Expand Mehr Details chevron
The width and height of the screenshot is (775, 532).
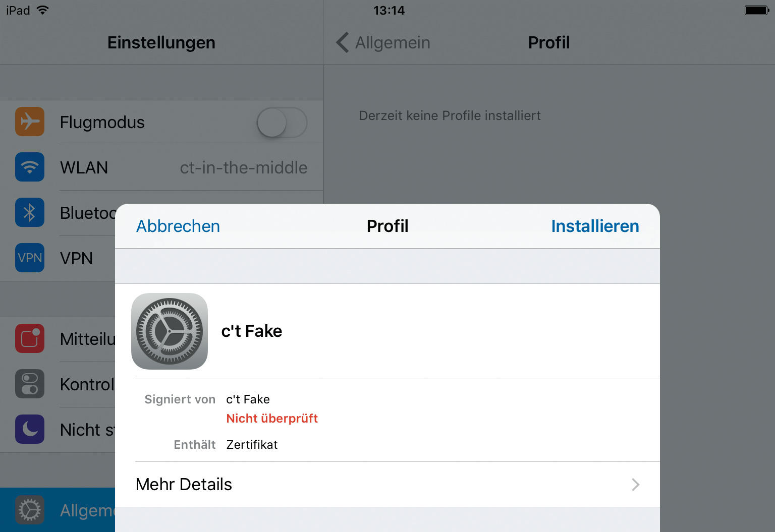[635, 485]
